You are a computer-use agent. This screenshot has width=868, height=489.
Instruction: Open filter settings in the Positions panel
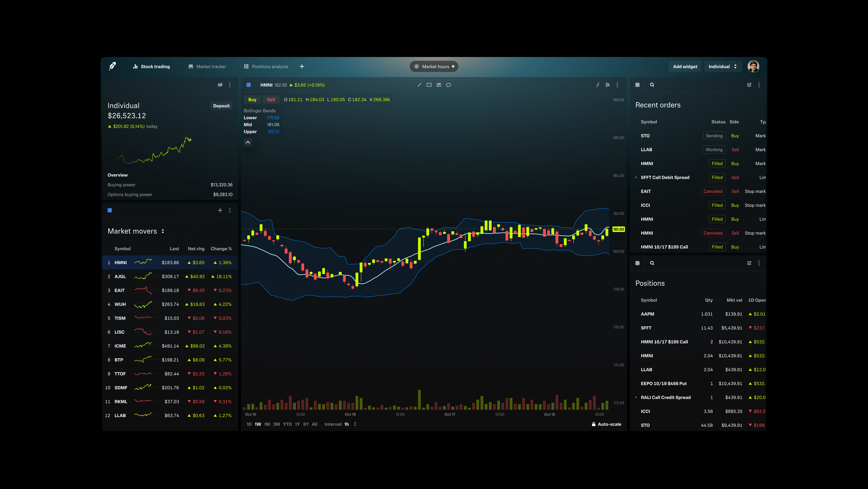click(x=749, y=263)
